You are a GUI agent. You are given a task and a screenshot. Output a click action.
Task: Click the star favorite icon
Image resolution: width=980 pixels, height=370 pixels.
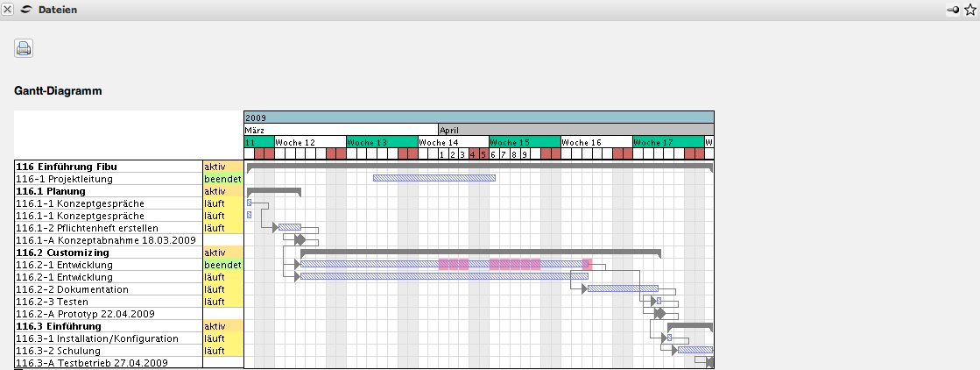click(x=969, y=10)
